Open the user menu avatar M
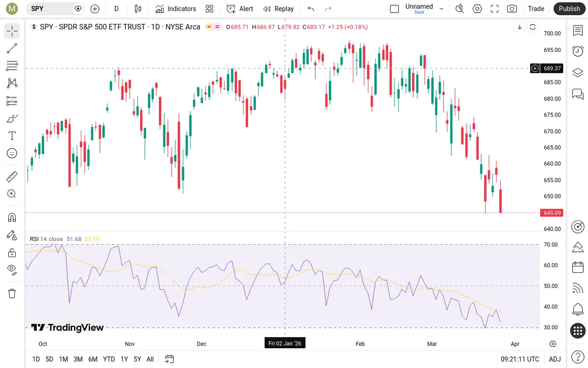The height and width of the screenshot is (368, 588). (12, 8)
